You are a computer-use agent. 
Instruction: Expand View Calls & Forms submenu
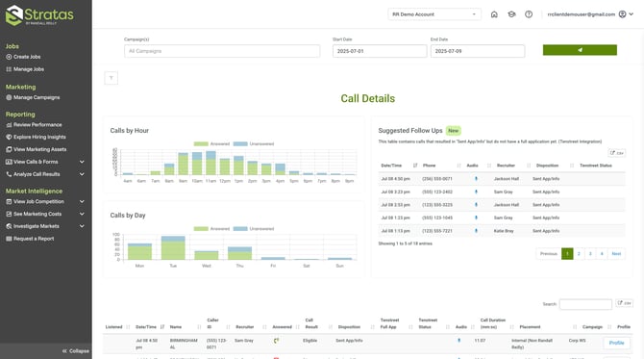pyautogui.click(x=82, y=162)
